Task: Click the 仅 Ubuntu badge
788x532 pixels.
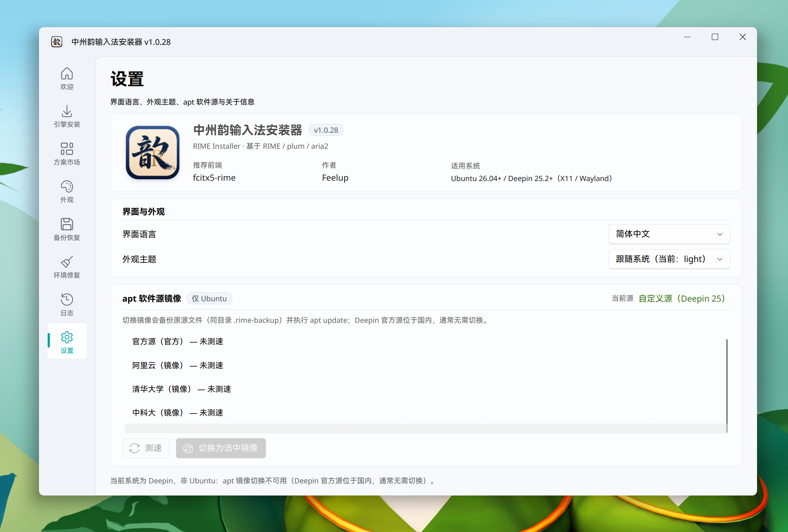Action: (209, 298)
